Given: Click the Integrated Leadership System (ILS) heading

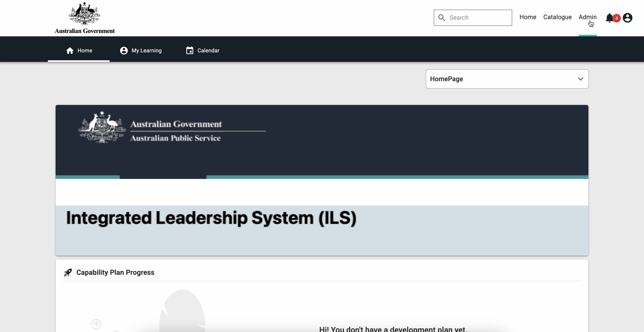Looking at the screenshot, I should tap(211, 218).
